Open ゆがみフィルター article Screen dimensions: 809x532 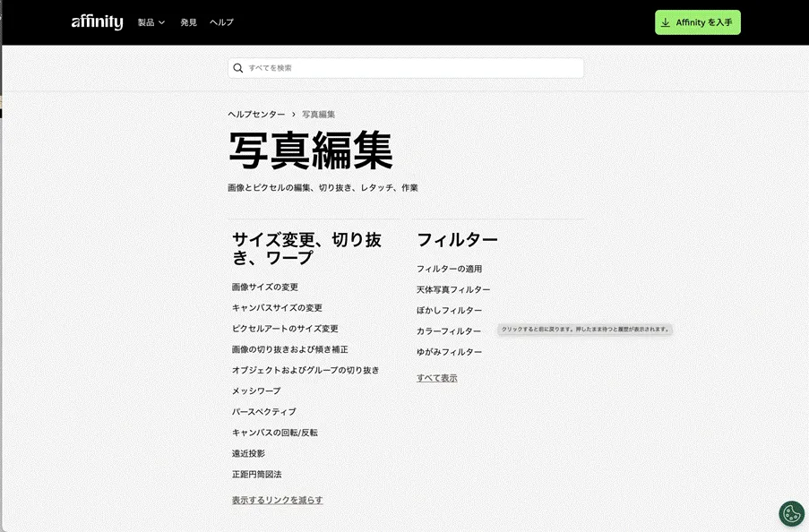pyautogui.click(x=449, y=352)
